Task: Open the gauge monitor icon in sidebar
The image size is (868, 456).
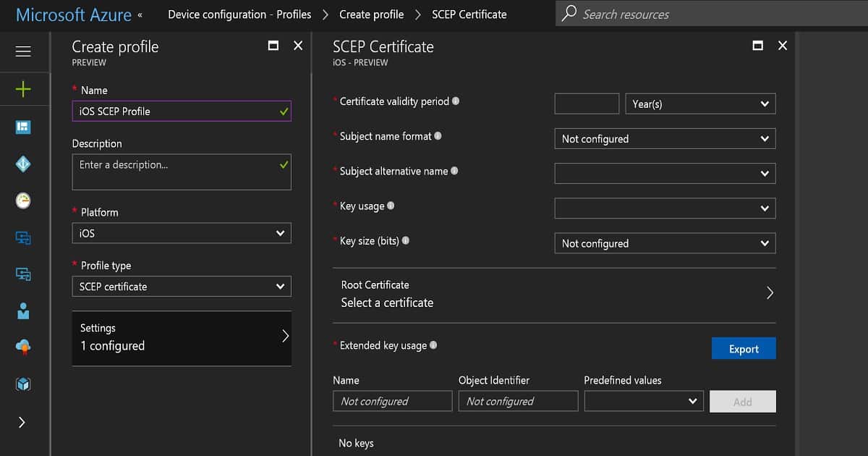Action: tap(23, 201)
